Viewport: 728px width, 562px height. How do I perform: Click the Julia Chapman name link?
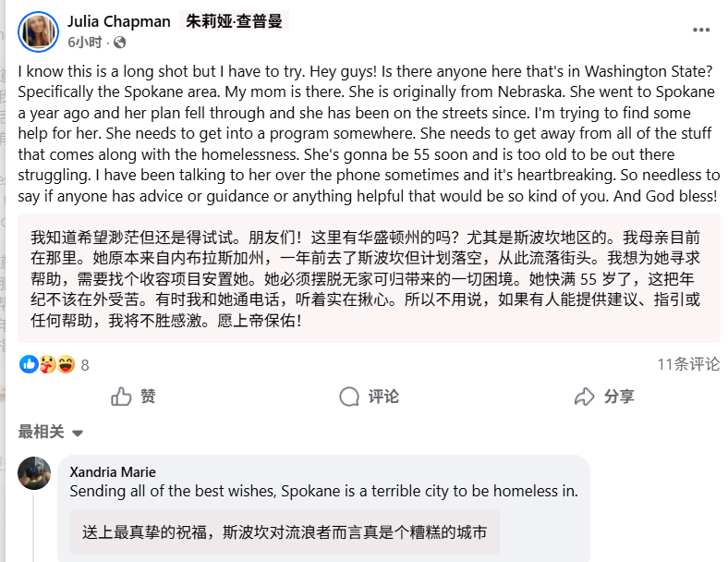click(119, 21)
